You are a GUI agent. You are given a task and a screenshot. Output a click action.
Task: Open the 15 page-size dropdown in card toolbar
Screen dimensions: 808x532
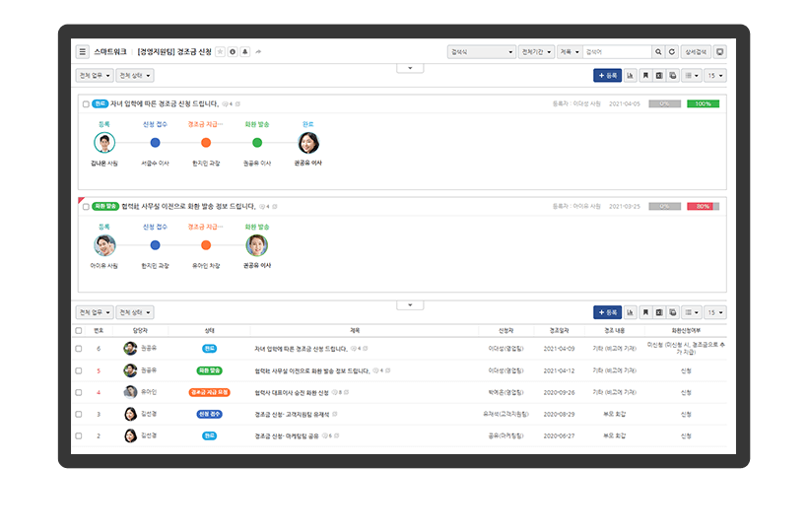pos(714,75)
